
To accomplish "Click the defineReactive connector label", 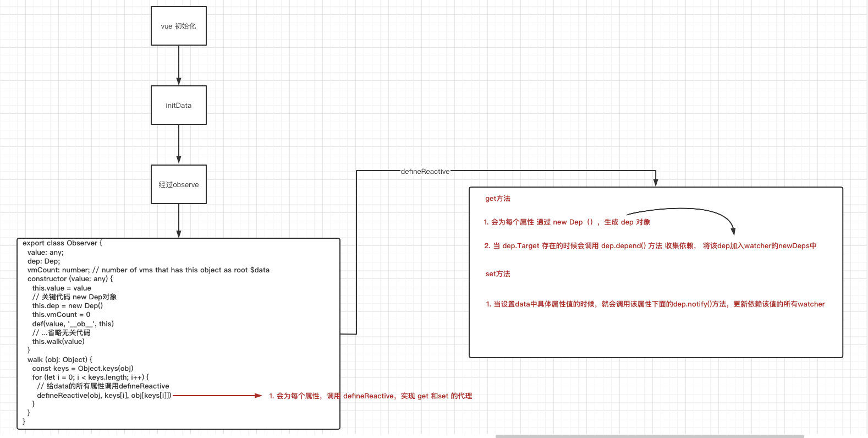I will (x=425, y=172).
